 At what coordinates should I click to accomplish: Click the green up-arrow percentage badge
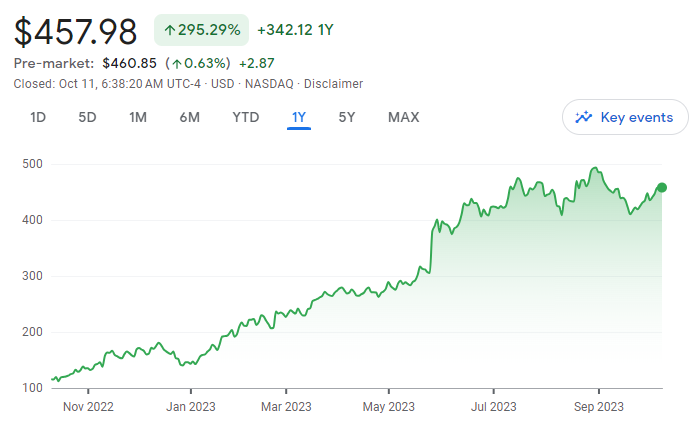pyautogui.click(x=201, y=30)
